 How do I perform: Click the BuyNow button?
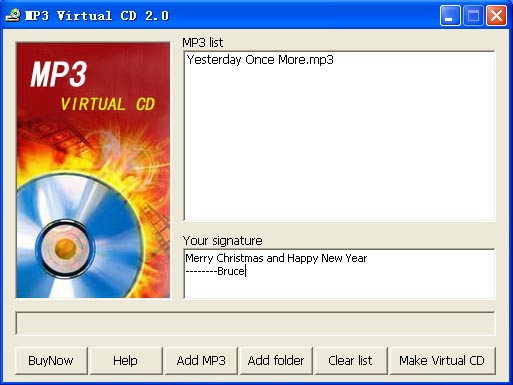(x=51, y=361)
